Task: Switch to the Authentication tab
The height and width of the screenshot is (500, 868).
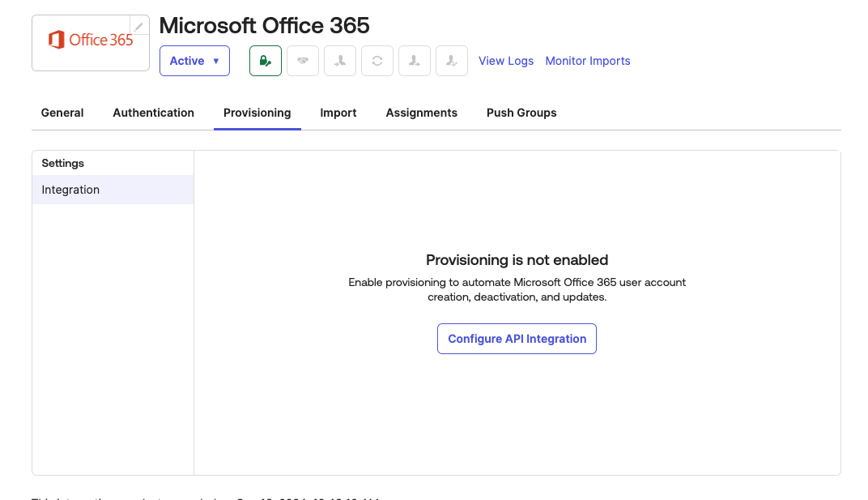Action: [153, 113]
